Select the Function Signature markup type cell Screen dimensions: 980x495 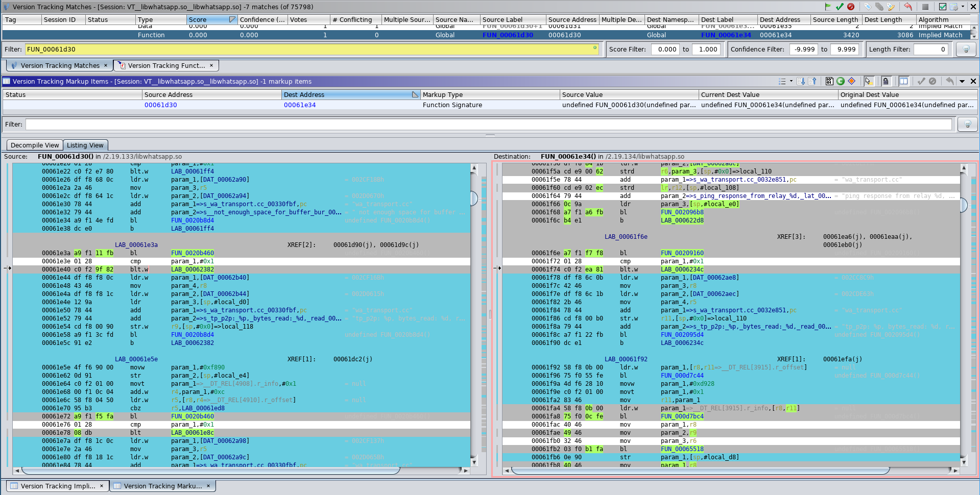tap(490, 105)
